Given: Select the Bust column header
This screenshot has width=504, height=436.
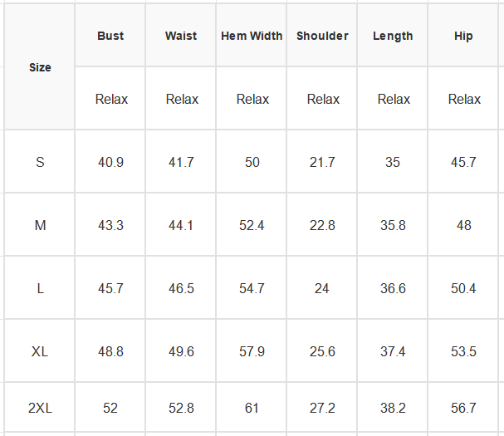Looking at the screenshot, I should (110, 36).
